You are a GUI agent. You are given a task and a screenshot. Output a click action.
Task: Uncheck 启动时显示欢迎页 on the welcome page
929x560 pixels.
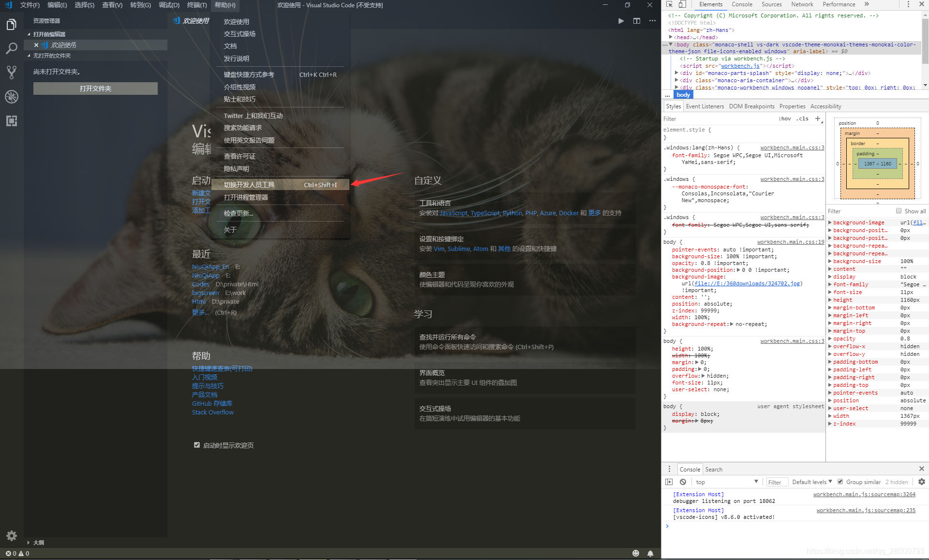(196, 444)
